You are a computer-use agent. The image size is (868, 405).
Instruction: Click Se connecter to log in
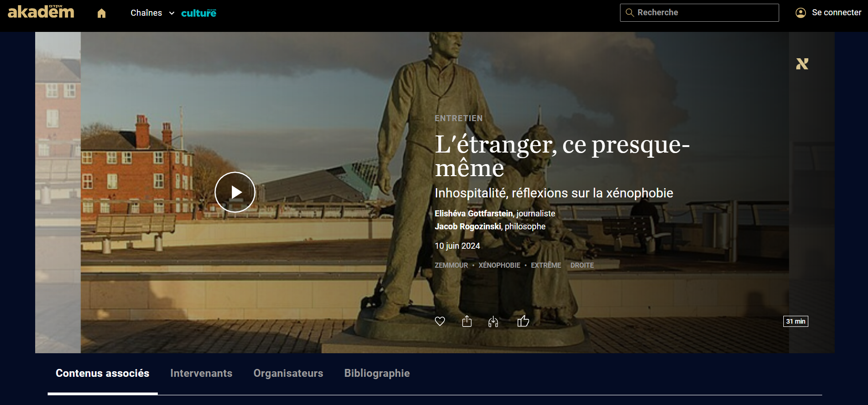(x=836, y=13)
